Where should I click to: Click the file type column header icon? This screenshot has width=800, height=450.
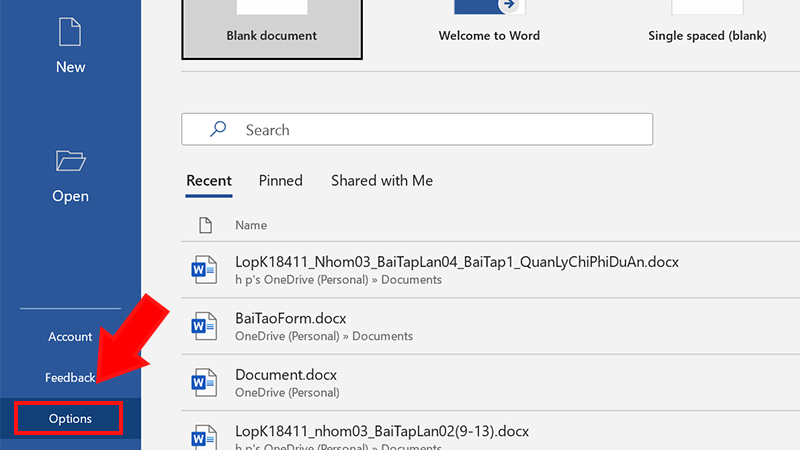point(205,225)
